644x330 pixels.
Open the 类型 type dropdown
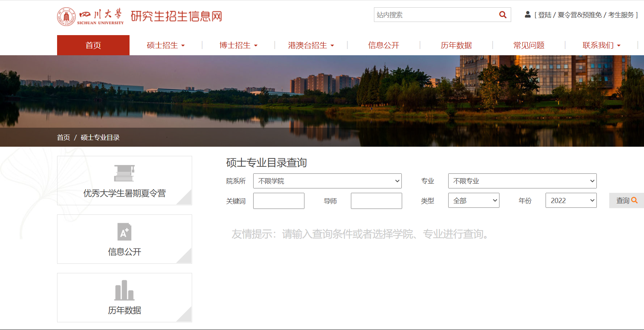coord(473,200)
